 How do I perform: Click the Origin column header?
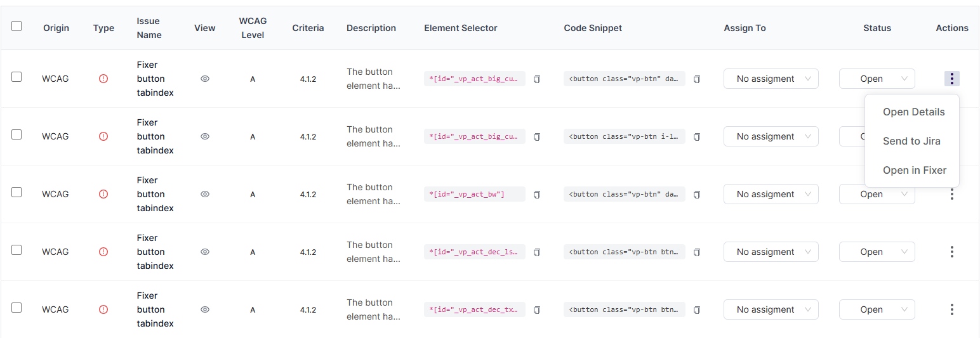[56, 28]
